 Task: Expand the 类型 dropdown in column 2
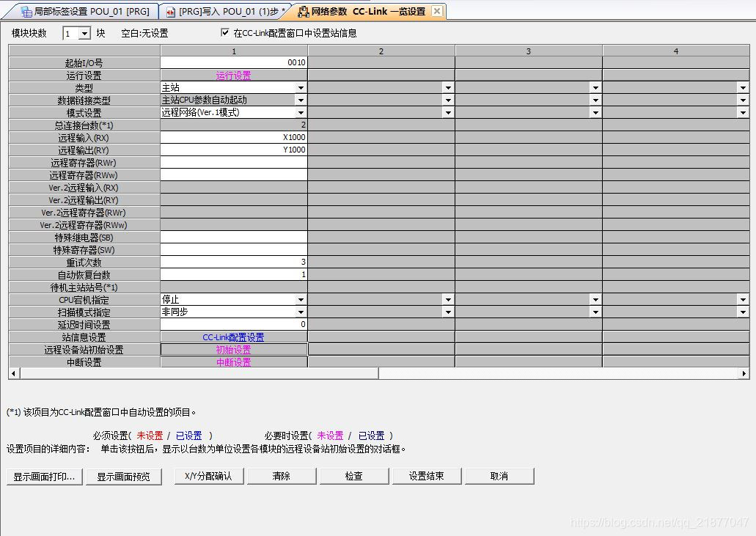[x=448, y=88]
